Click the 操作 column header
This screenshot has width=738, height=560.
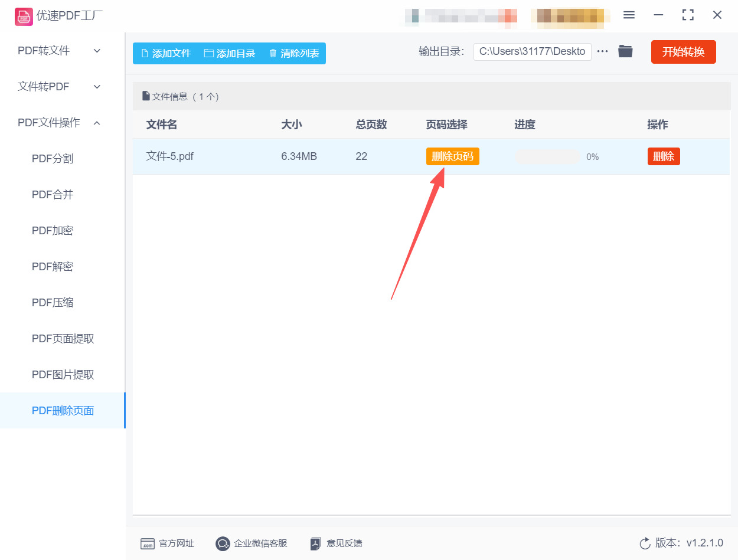pyautogui.click(x=658, y=125)
